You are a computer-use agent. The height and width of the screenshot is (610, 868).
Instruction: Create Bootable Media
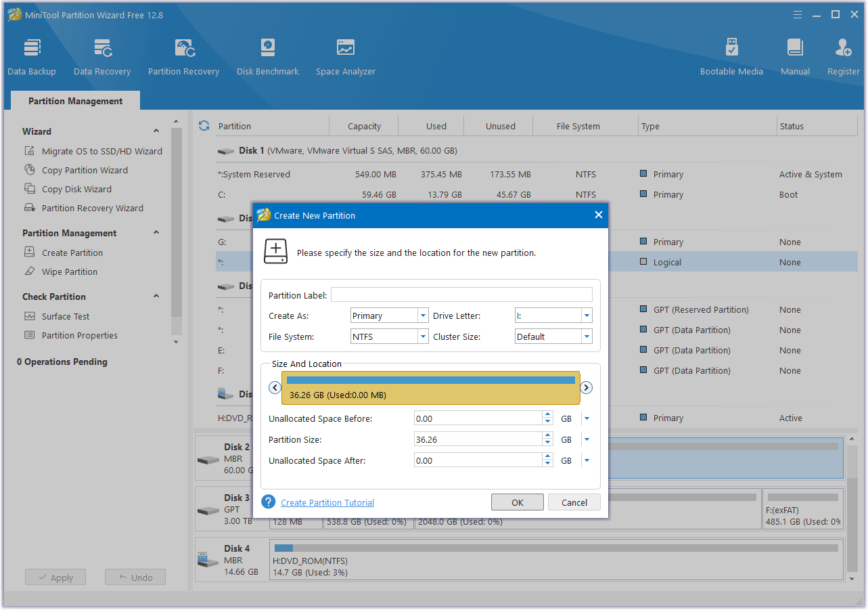(731, 57)
